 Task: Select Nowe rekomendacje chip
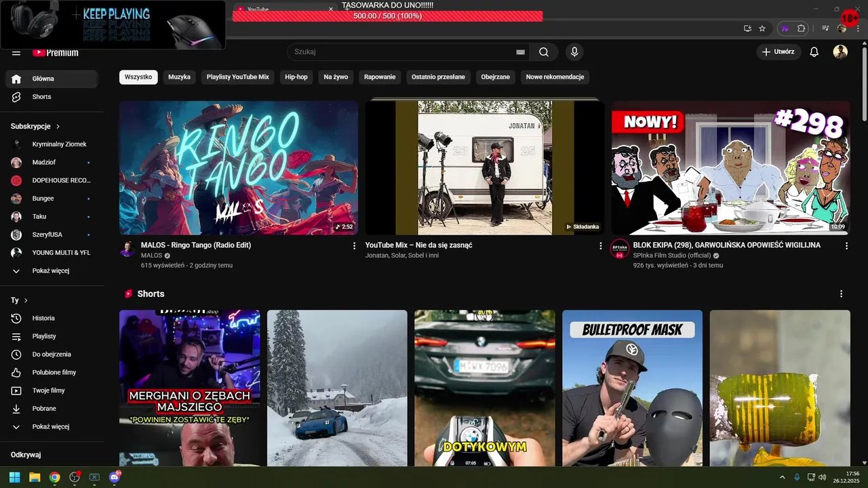[x=555, y=77]
